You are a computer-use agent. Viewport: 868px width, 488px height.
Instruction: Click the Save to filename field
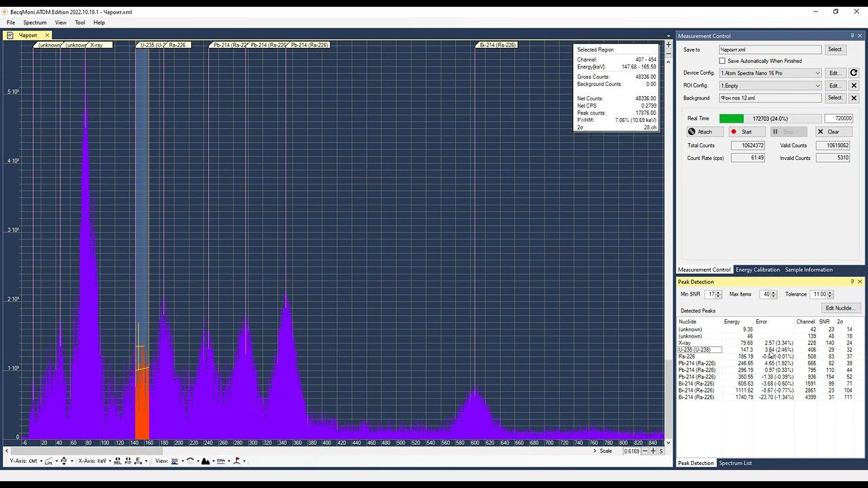[770, 49]
